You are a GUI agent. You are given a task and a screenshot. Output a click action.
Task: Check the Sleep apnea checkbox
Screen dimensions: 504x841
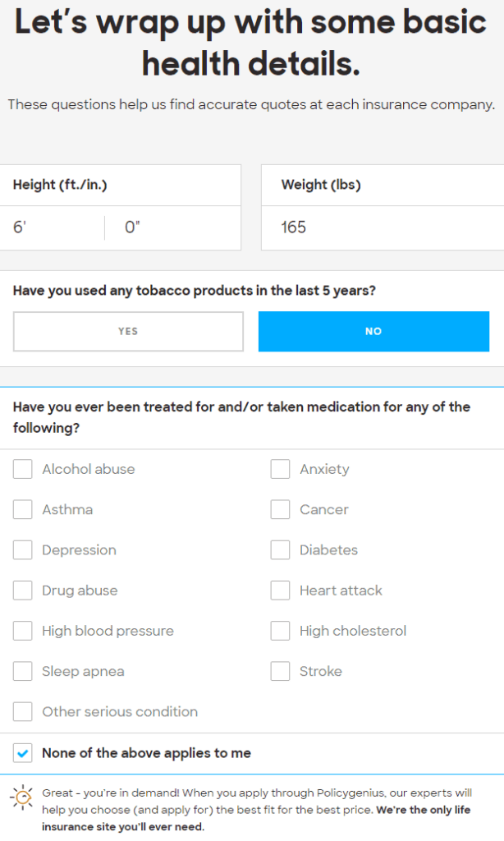tap(22, 671)
